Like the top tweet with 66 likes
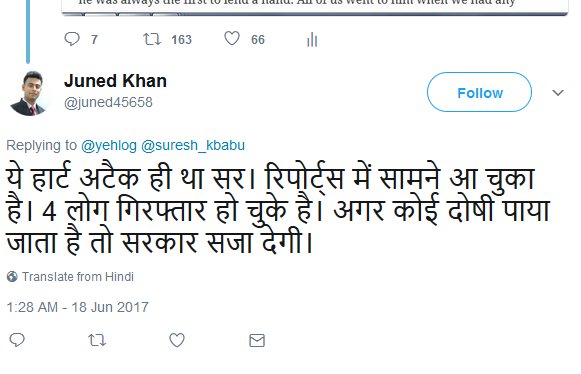581x374 pixels. point(232,39)
